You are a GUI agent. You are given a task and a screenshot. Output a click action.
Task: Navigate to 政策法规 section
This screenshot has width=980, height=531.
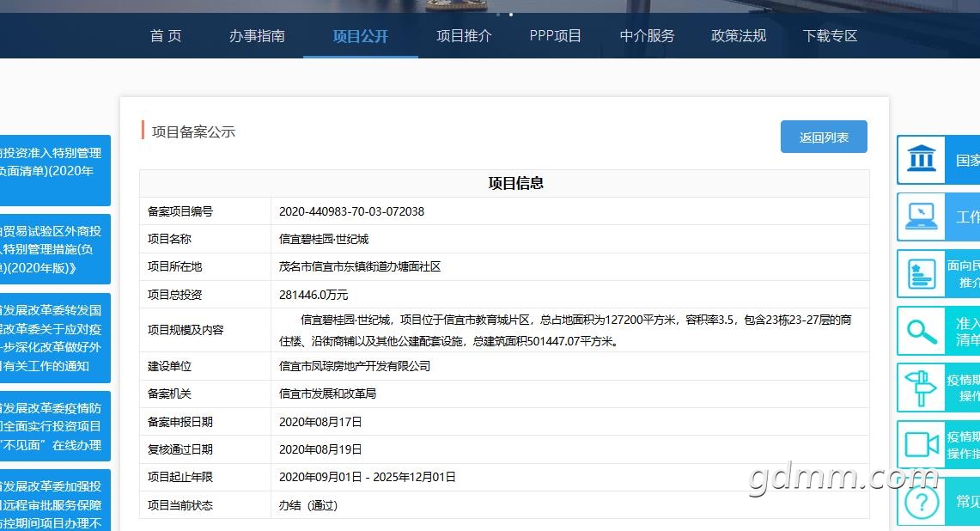739,36
